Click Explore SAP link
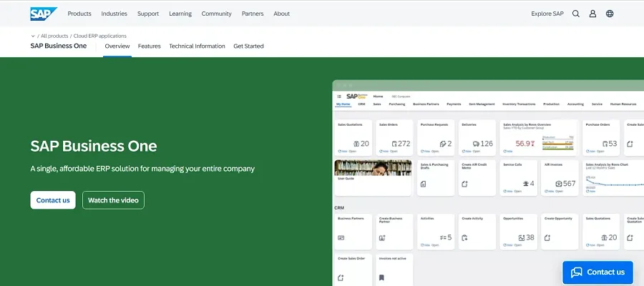The width and height of the screenshot is (644, 286). [x=547, y=14]
